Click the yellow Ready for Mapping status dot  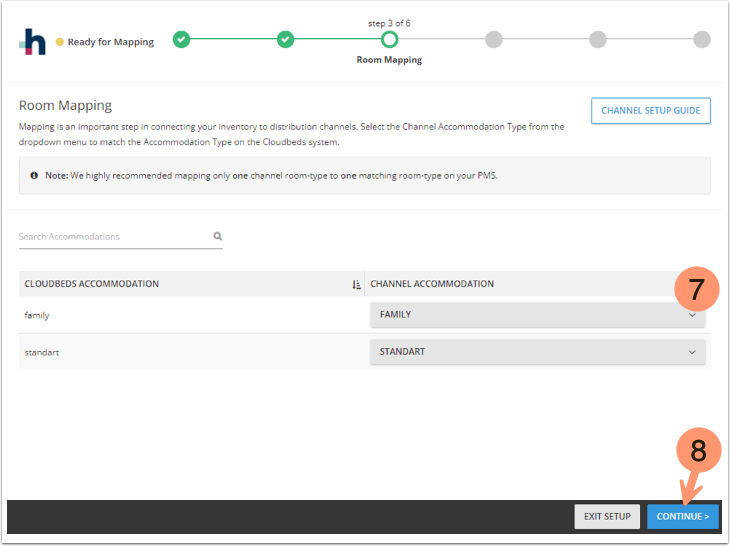60,42
